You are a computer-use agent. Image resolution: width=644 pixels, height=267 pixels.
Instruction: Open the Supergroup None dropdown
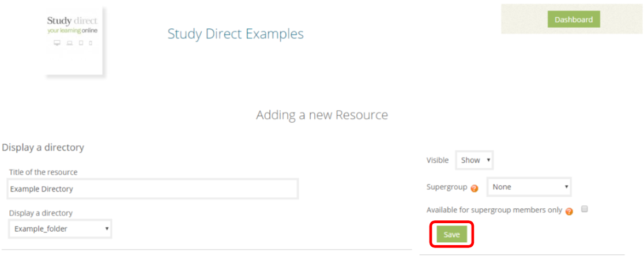pos(529,187)
